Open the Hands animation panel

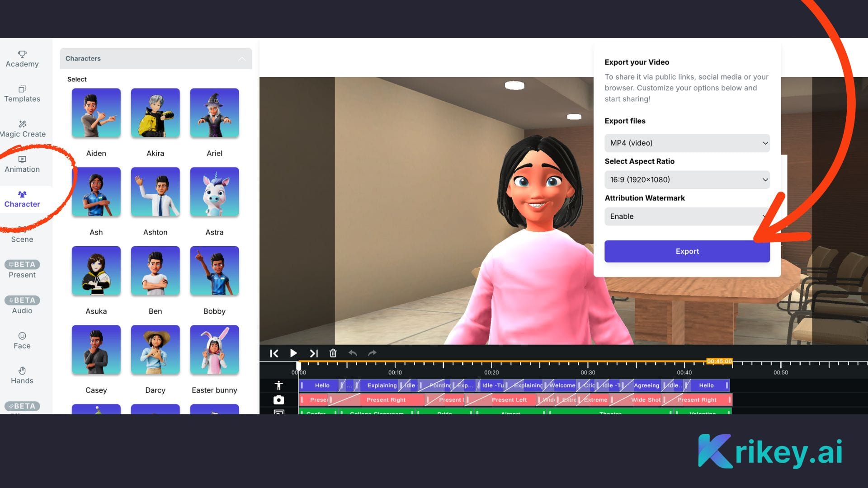point(22,375)
